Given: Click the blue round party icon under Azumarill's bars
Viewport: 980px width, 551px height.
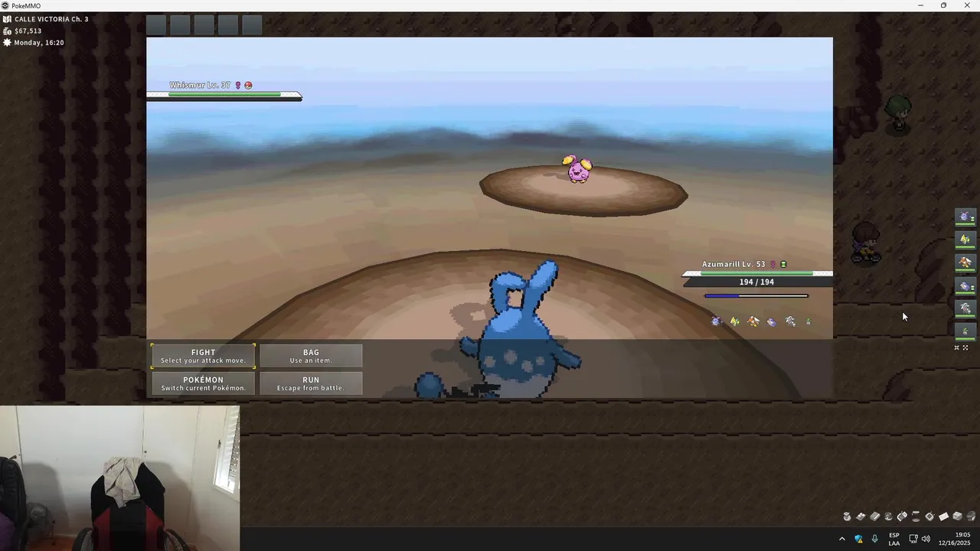Looking at the screenshot, I should (716, 321).
